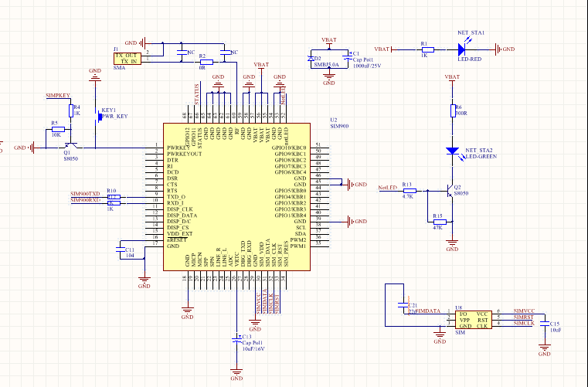The width and height of the screenshot is (588, 387).
Task: Click the SDA pin label
Action: click(x=301, y=233)
